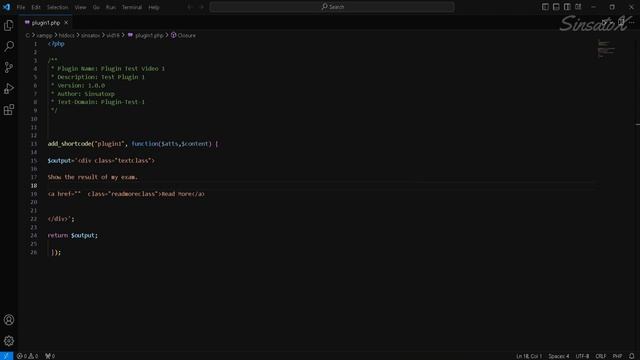Click the "Description: Test Plugin 1" comment line
The image size is (640, 360).
(x=98, y=77)
